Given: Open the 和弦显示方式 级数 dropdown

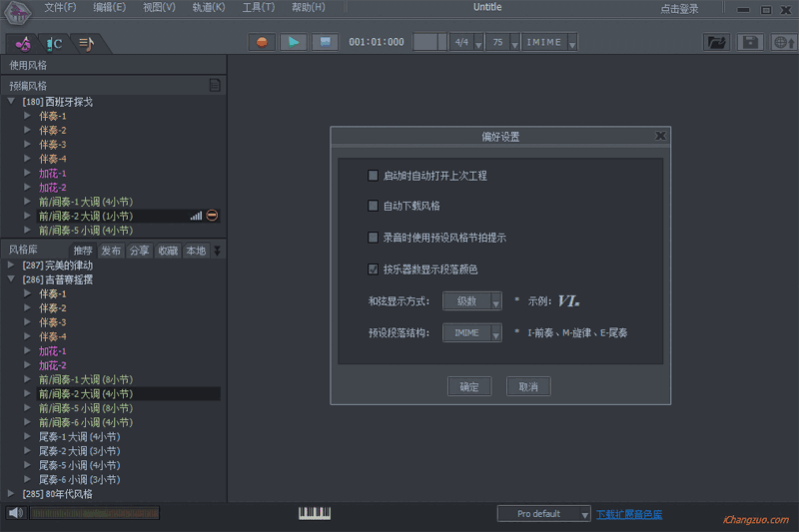Looking at the screenshot, I should coord(472,301).
